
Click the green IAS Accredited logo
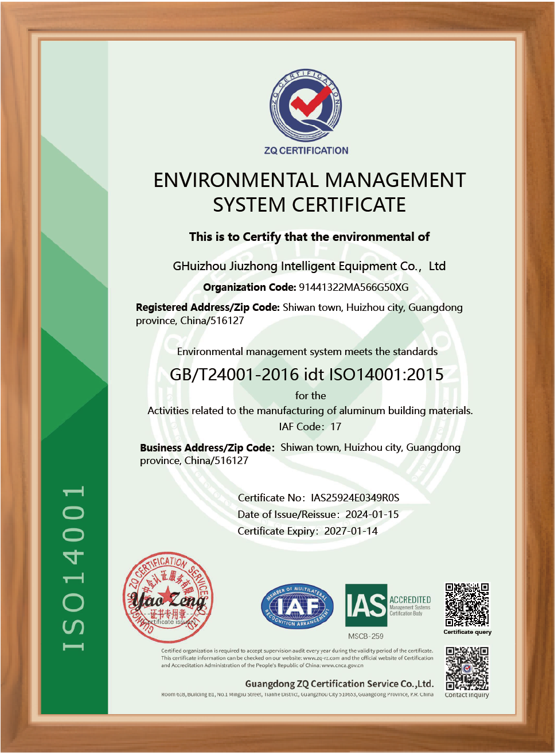(x=388, y=606)
